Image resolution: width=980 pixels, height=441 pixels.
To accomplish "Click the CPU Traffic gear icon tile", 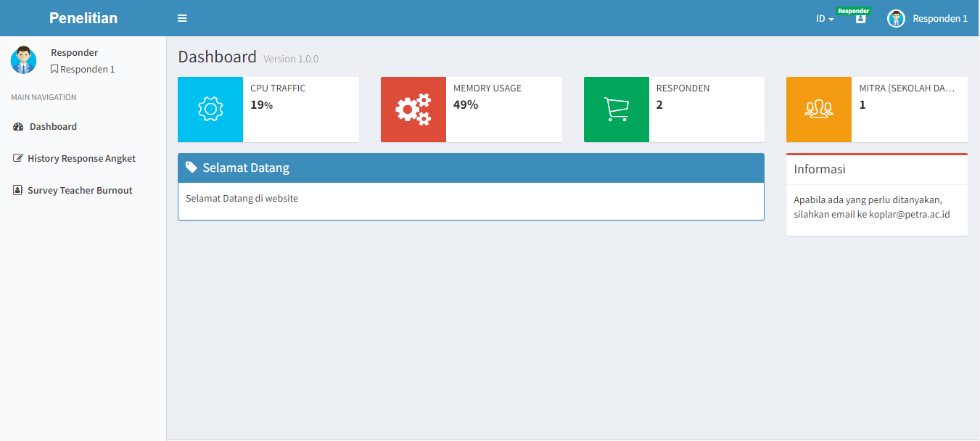I will (210, 110).
